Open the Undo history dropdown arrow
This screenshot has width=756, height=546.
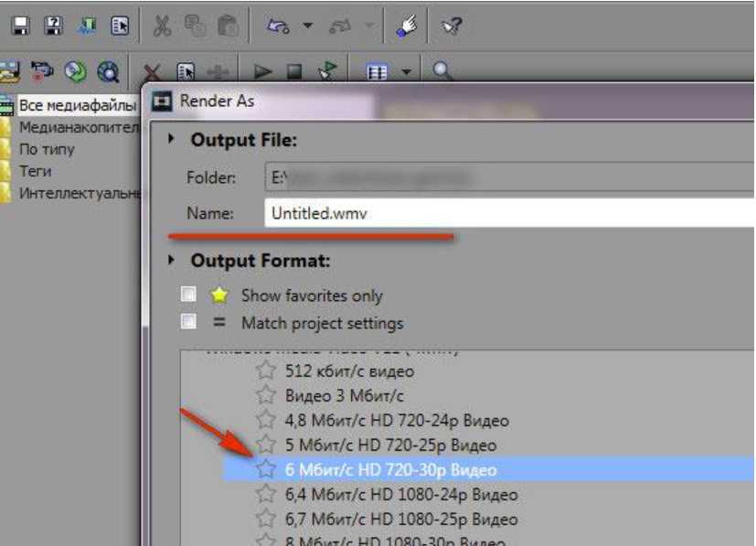tap(307, 27)
